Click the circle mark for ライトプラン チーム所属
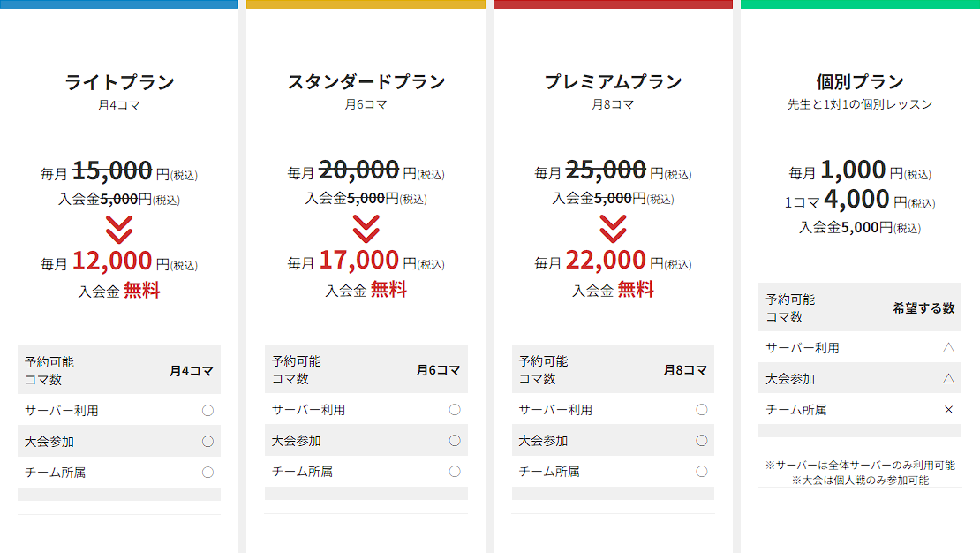 click(207, 472)
